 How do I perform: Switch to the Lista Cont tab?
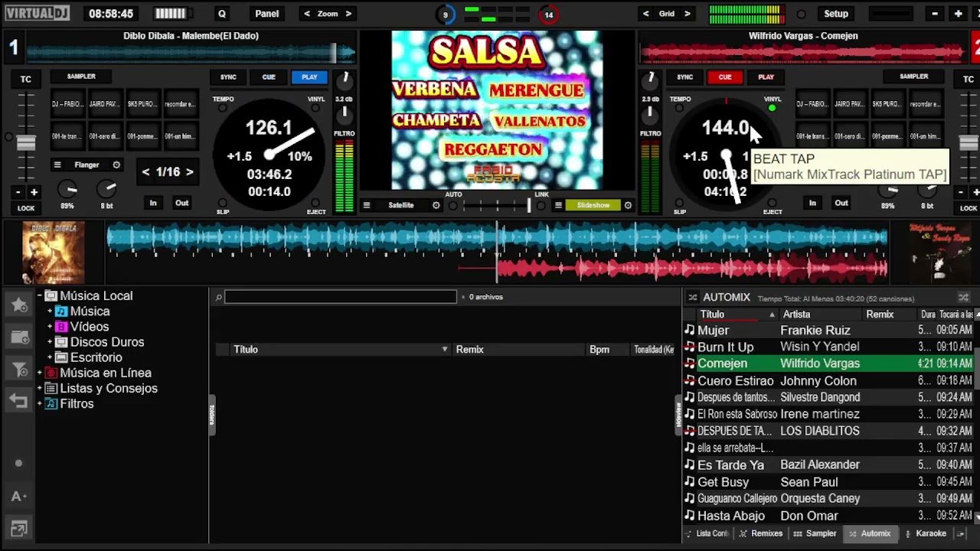click(x=707, y=533)
